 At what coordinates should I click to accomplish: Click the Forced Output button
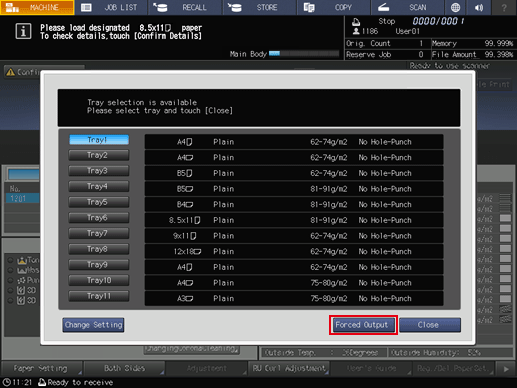(363, 325)
